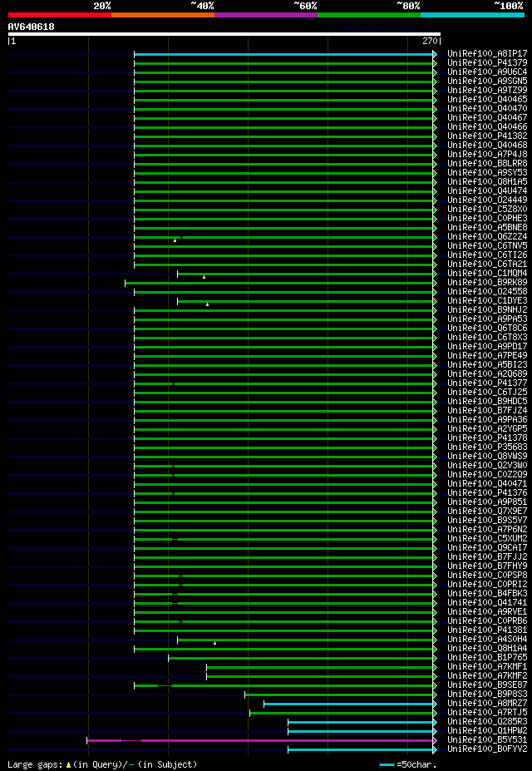Select the UniRef100_B1P765 label
Viewport: 532px width, 771px height.
487,659
